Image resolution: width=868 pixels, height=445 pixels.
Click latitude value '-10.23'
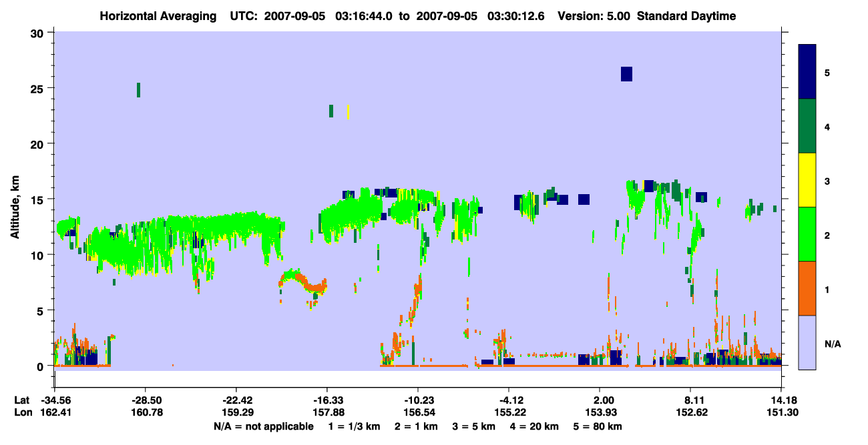click(419, 400)
